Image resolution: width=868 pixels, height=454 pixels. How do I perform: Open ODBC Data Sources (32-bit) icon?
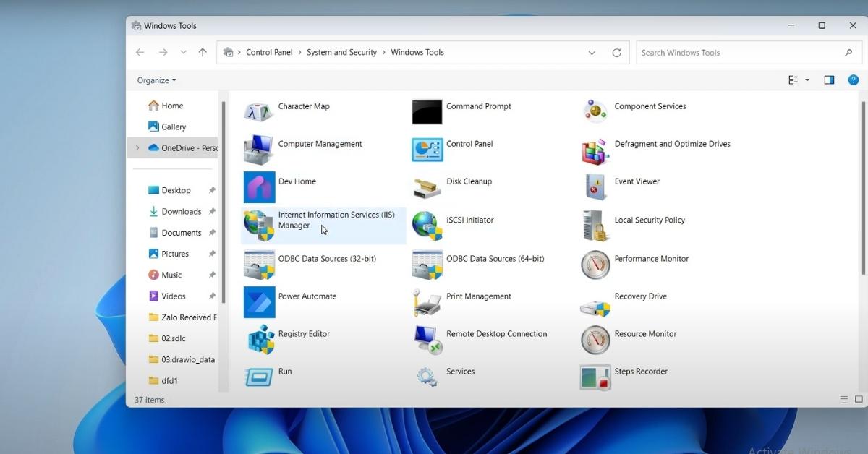(x=259, y=265)
